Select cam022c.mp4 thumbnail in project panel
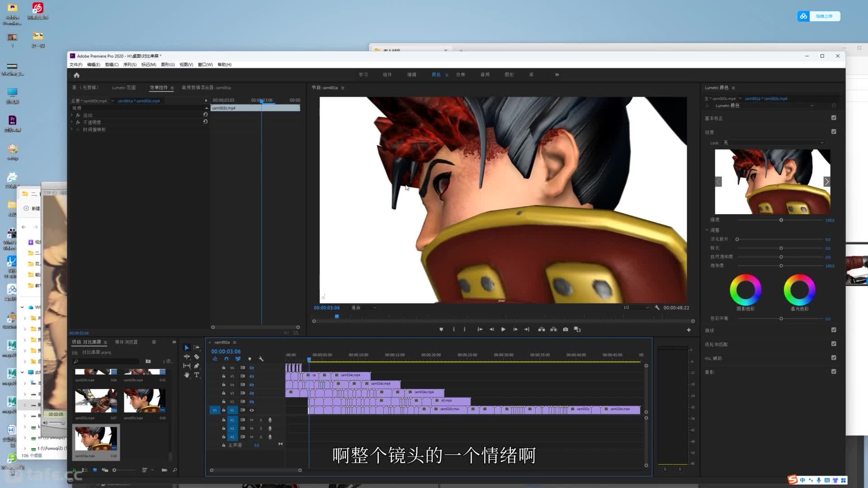Image resolution: width=868 pixels, height=488 pixels. click(96, 401)
